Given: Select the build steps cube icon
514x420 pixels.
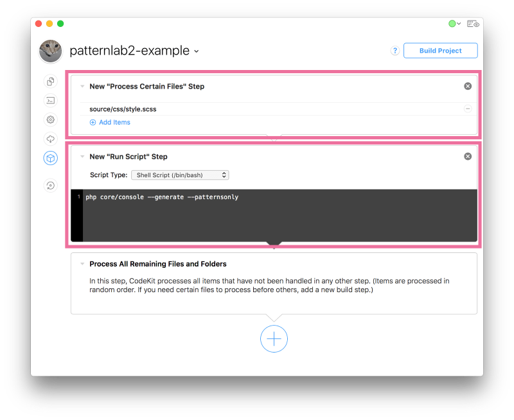Looking at the screenshot, I should 51,158.
